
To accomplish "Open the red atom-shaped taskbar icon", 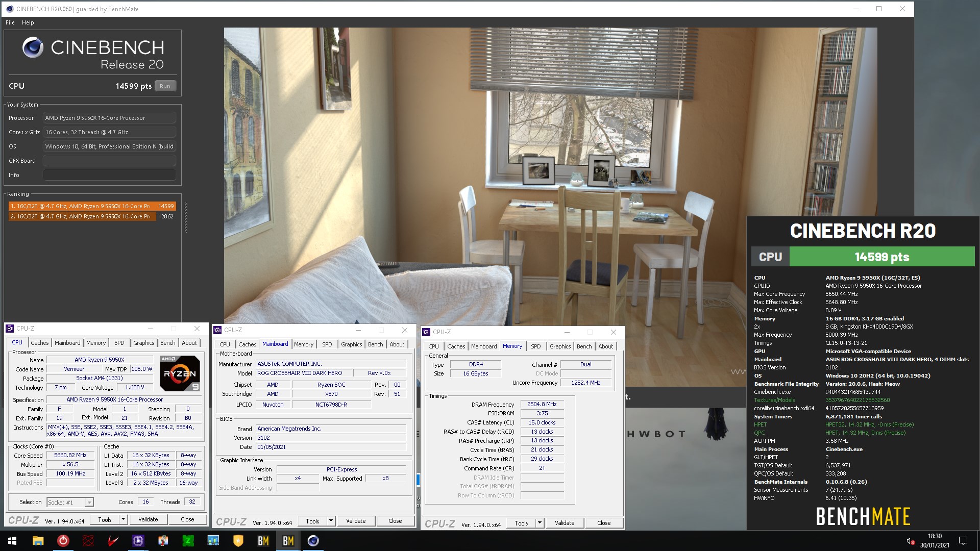I will [88, 541].
